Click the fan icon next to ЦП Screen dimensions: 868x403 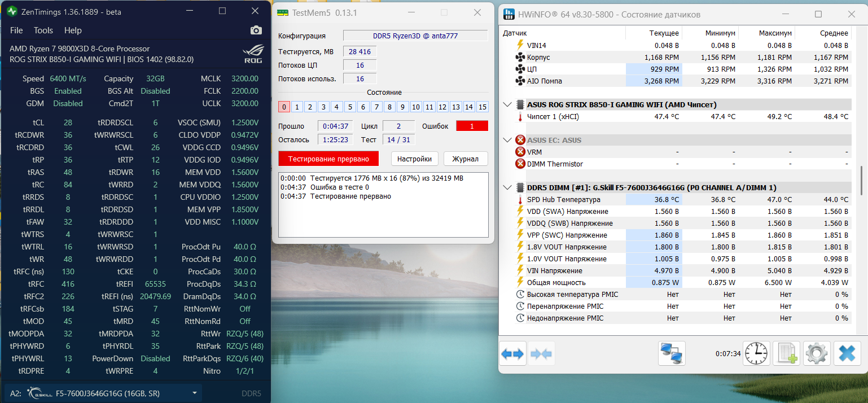click(520, 69)
